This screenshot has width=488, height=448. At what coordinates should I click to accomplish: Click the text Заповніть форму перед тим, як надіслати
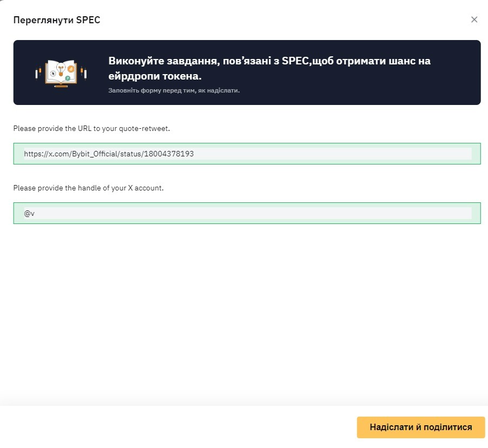(x=174, y=90)
